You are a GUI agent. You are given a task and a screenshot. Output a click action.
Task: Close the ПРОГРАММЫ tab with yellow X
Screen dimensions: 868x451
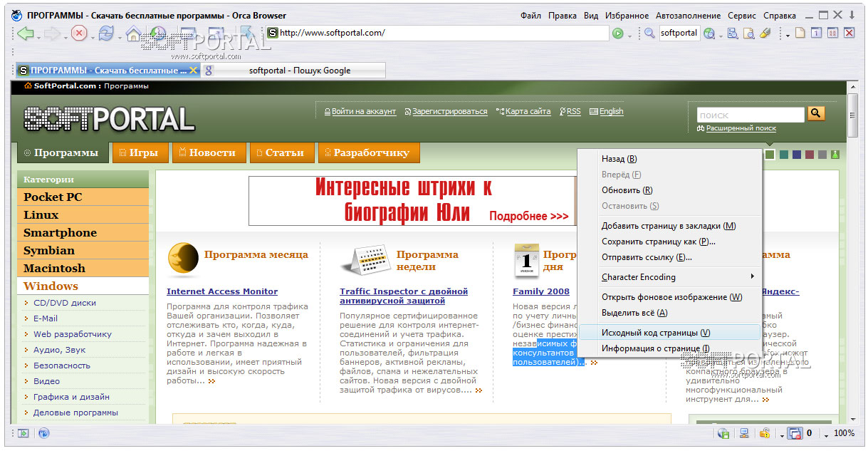(x=193, y=71)
